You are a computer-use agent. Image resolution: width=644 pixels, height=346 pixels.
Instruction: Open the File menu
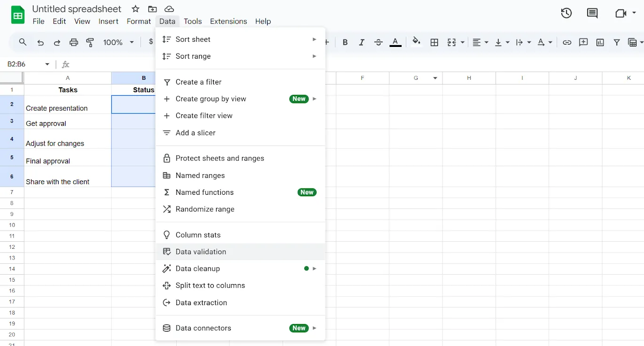click(x=39, y=21)
